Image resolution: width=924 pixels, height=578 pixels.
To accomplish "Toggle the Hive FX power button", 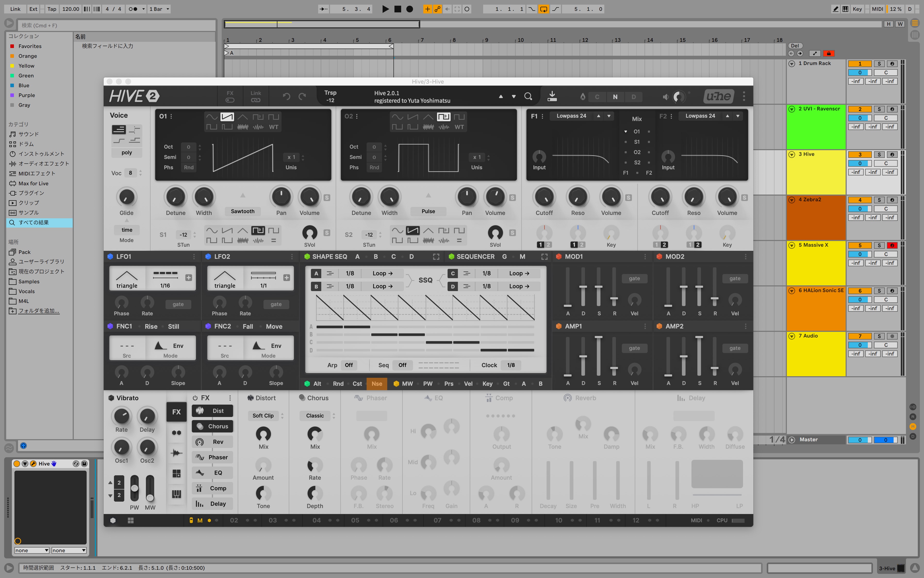I will 195,398.
